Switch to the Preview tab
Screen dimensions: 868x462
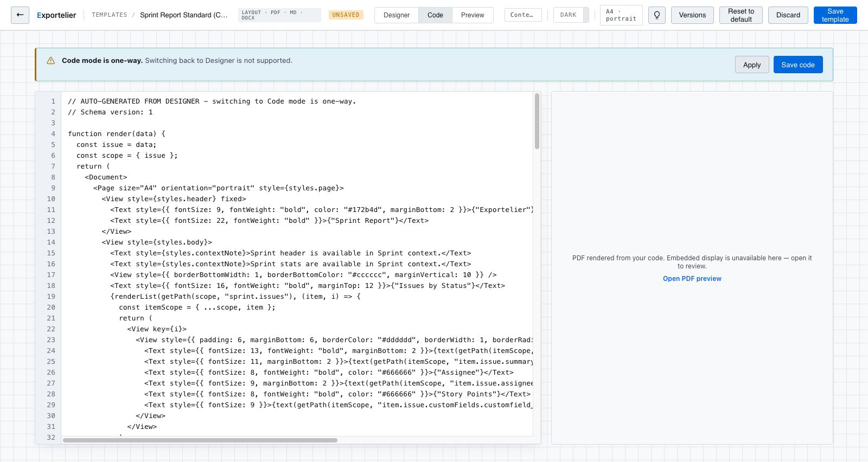coord(473,15)
